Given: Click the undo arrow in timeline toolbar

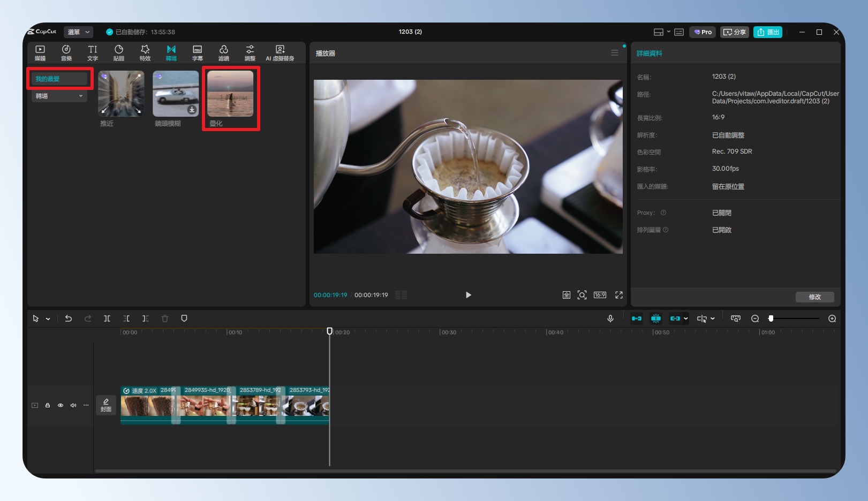Looking at the screenshot, I should tap(69, 318).
